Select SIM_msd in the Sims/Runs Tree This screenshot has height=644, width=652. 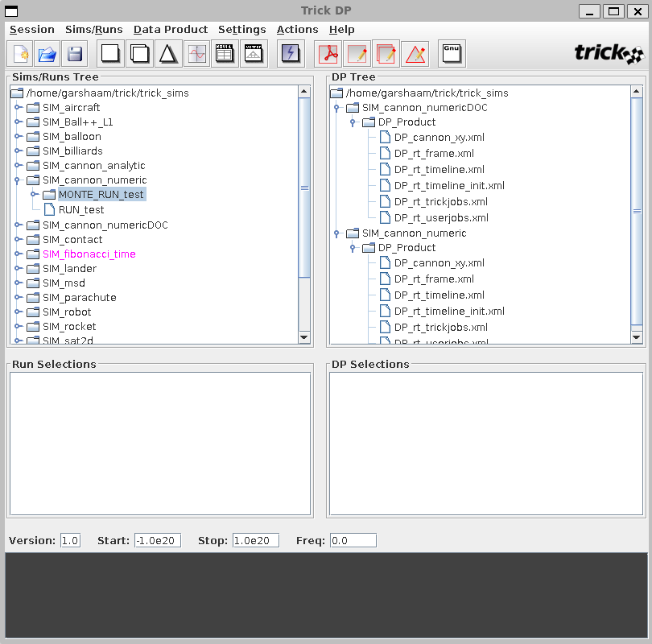click(x=64, y=283)
